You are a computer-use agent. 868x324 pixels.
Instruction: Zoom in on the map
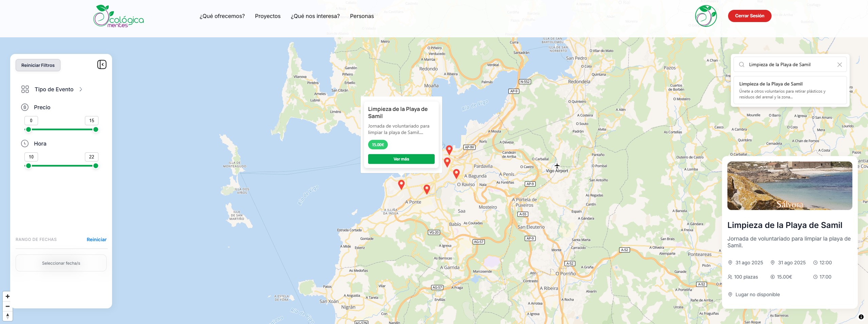7,297
